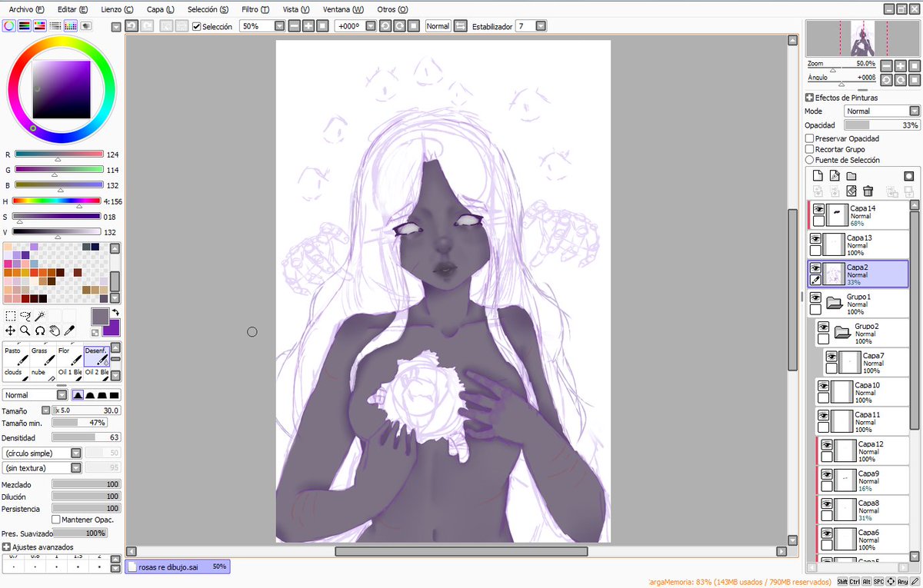Screen dimensions: 923x588
Task: Rotate view counterclockwise in navigator
Action: (886, 79)
